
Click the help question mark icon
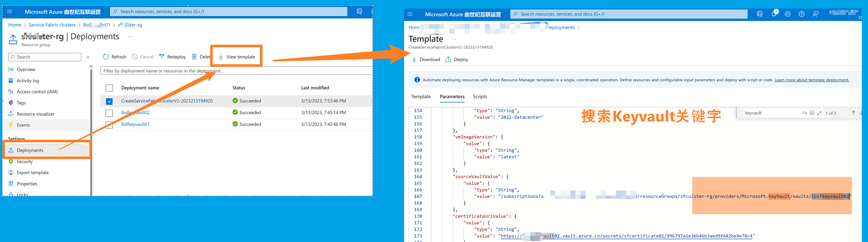(x=802, y=14)
